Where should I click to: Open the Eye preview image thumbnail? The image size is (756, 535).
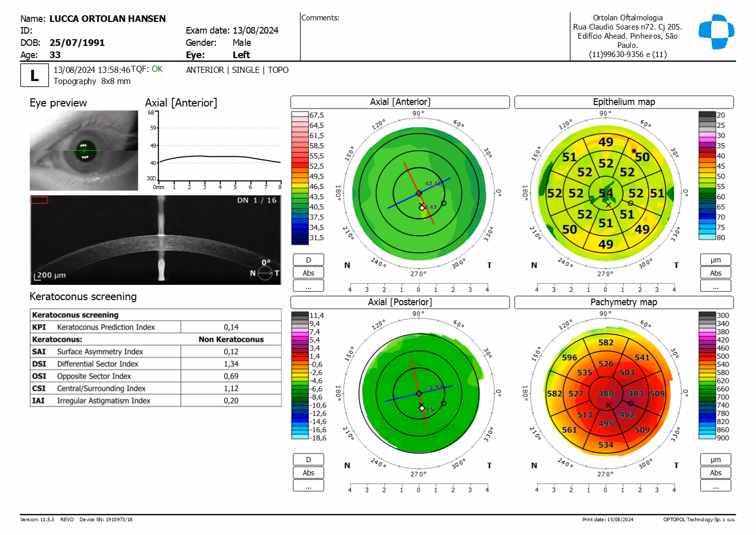click(83, 150)
